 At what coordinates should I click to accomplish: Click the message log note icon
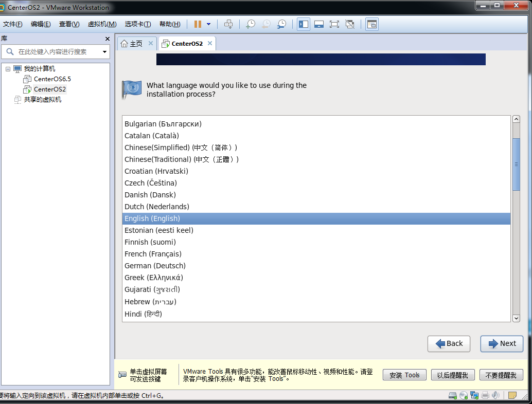512,395
